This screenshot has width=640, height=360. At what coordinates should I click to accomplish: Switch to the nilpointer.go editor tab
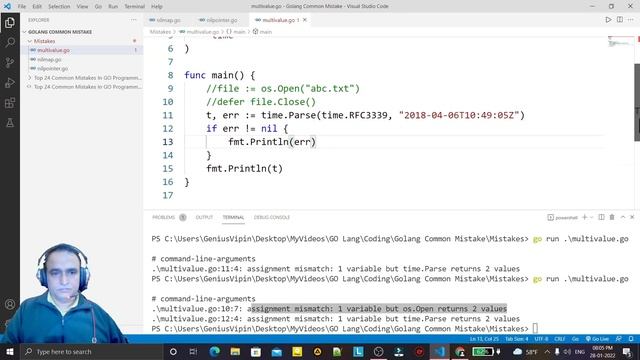222,20
